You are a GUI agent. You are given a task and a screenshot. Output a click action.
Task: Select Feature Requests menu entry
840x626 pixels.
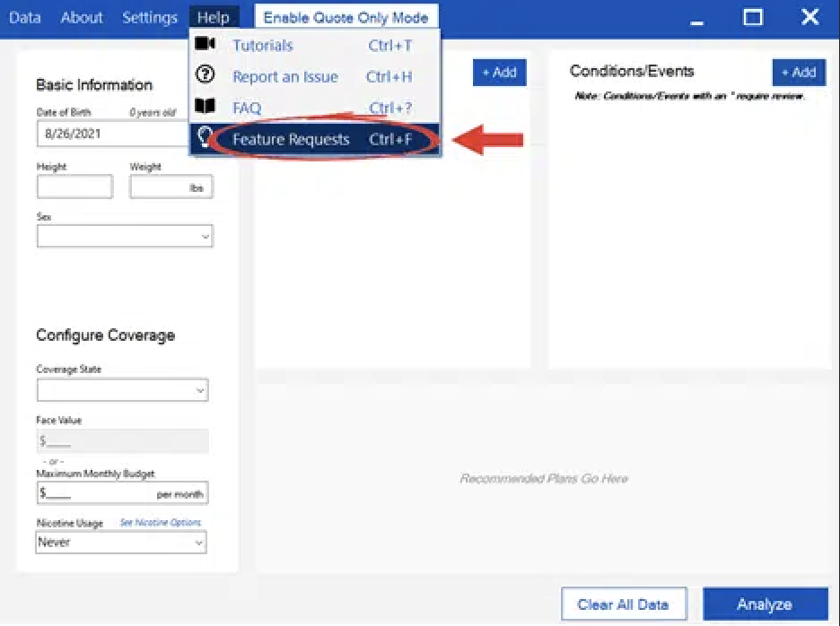(291, 140)
